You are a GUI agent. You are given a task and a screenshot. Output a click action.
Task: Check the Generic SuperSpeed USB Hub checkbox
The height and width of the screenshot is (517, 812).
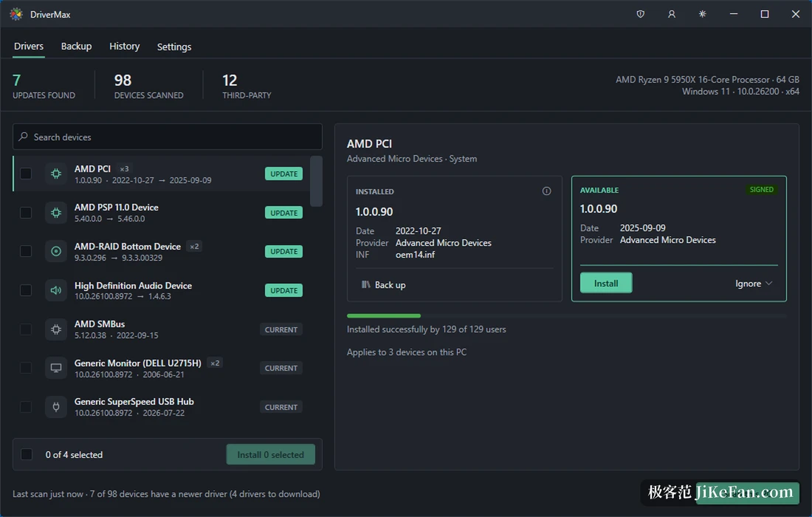[x=25, y=407]
